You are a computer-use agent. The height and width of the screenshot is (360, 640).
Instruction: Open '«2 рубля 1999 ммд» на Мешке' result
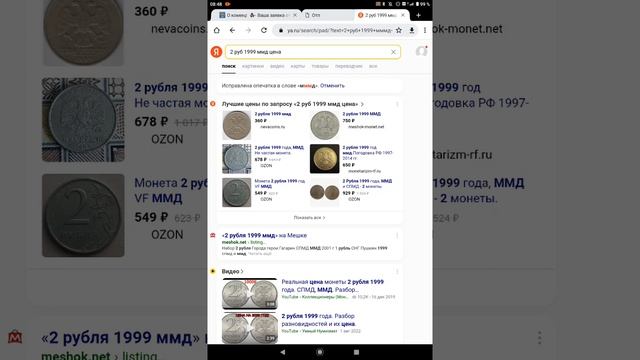[x=264, y=236]
